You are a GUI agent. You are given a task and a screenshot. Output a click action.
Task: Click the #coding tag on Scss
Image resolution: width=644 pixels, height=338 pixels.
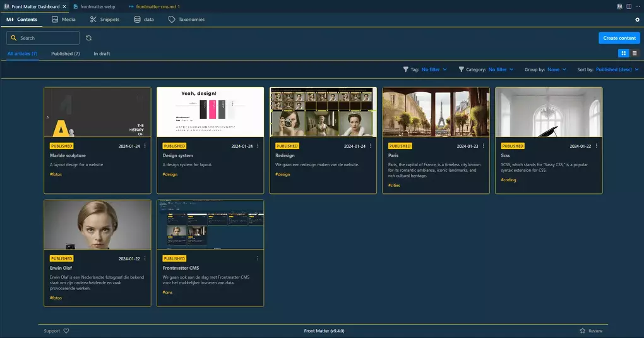point(508,179)
